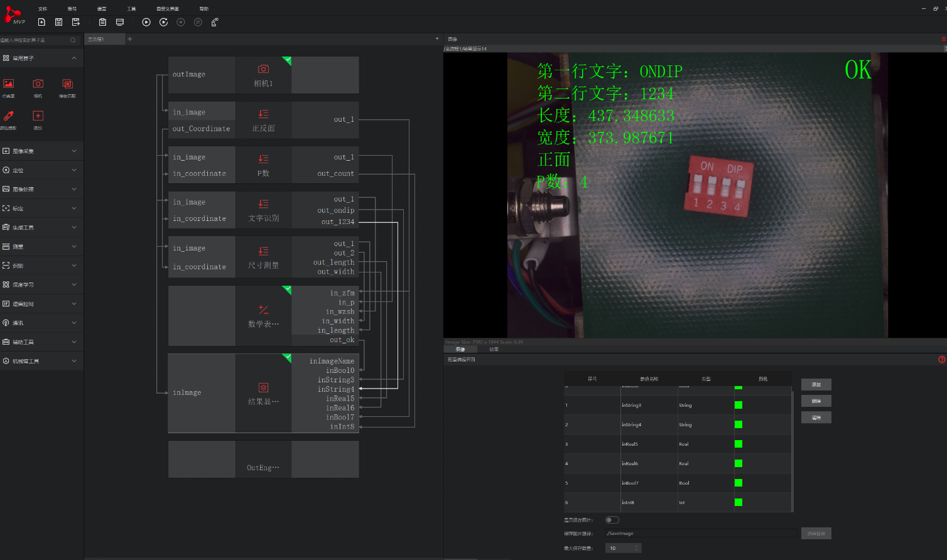Open the flow tab list dropdown arrow
The height and width of the screenshot is (560, 947).
point(437,39)
